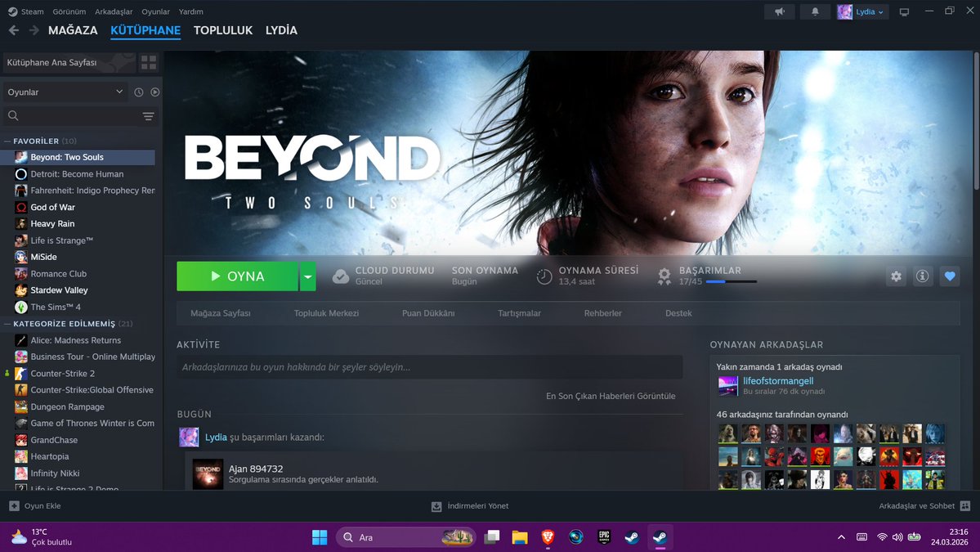This screenshot has height=552, width=980.
Task: Open Epic Games Launcher from taskbar
Action: pyautogui.click(x=604, y=537)
